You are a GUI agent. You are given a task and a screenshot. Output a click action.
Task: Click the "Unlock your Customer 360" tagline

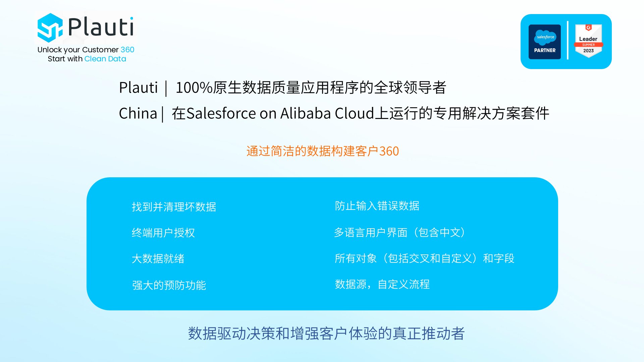click(86, 50)
